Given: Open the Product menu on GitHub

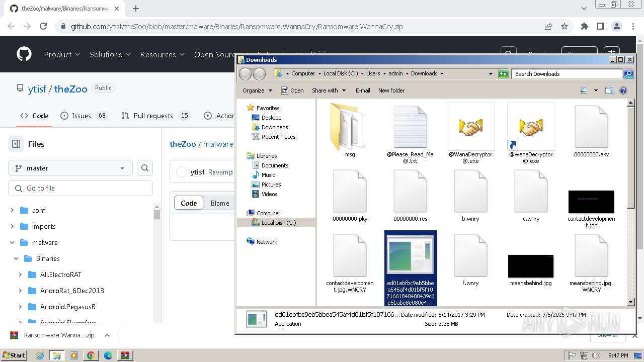Looking at the screenshot, I should [62, 54].
